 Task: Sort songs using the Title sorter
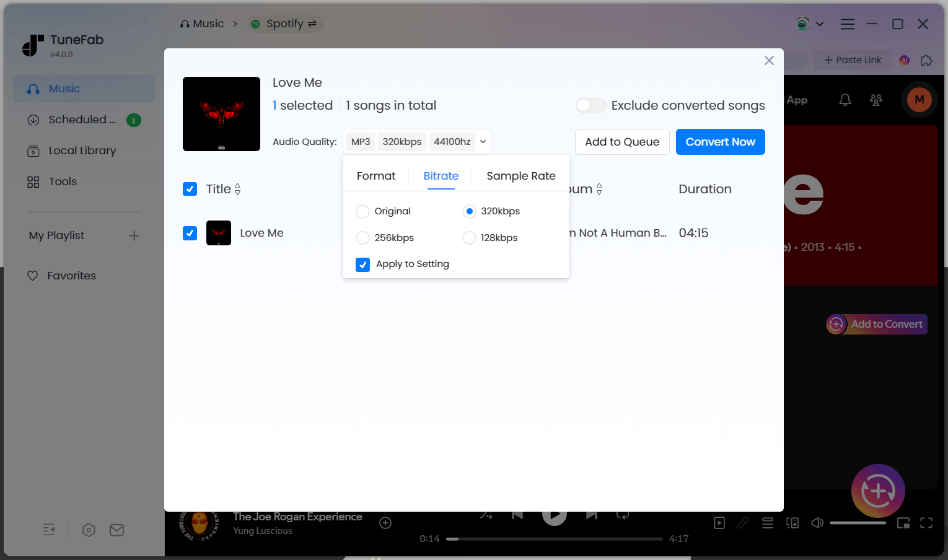pyautogui.click(x=237, y=189)
